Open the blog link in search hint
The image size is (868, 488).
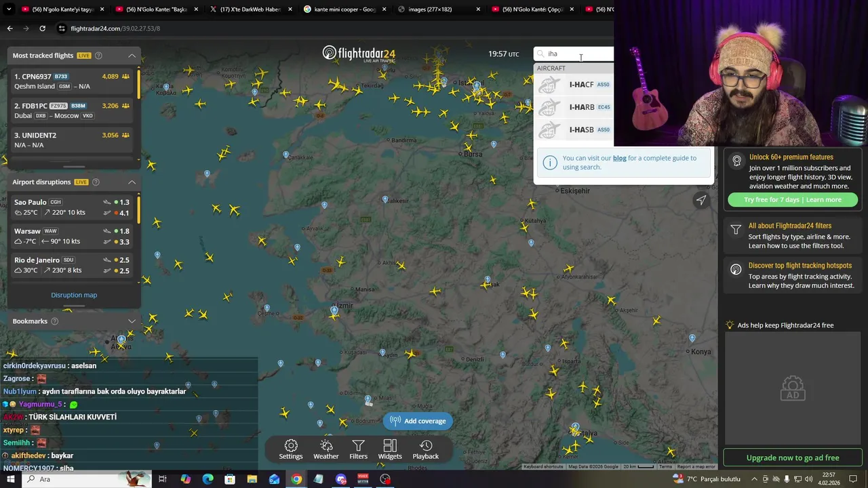620,158
